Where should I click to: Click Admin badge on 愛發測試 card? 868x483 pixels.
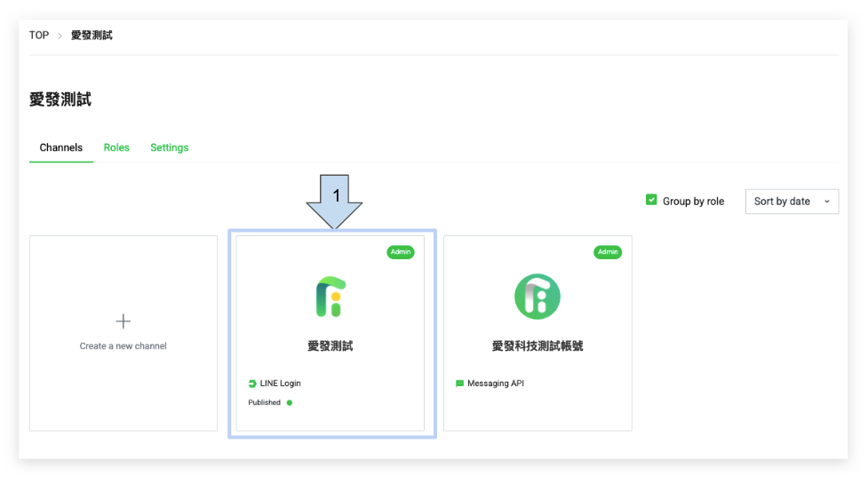401,252
